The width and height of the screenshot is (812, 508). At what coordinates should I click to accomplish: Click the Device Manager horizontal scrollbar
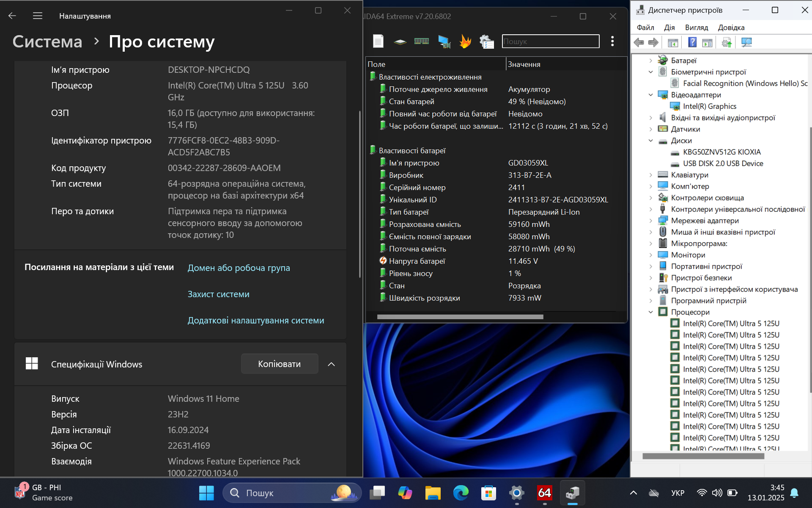click(x=703, y=456)
